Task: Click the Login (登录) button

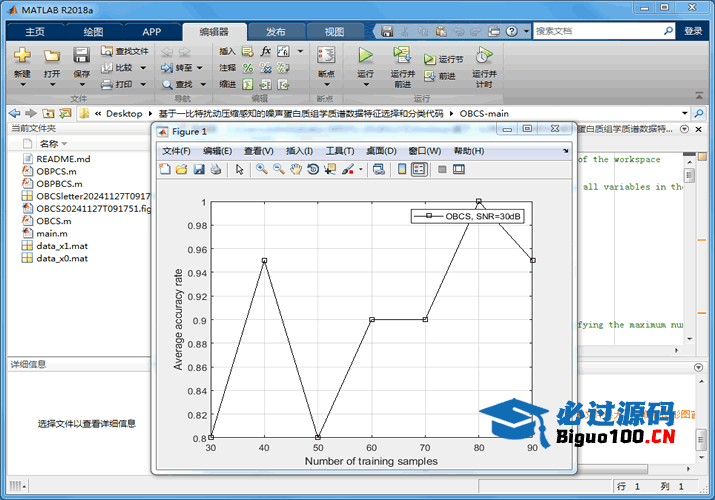Action: pos(693,31)
